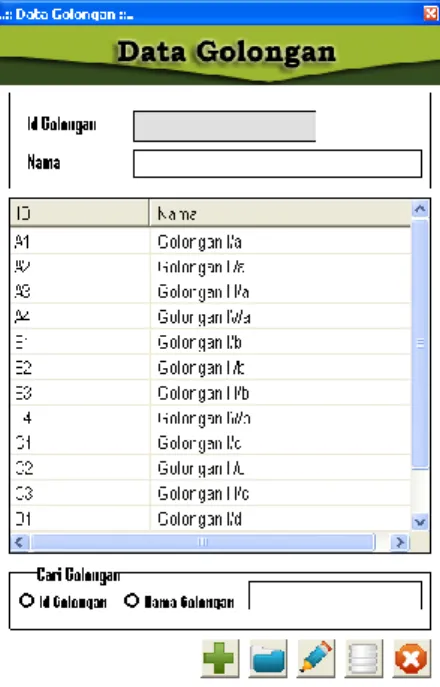This screenshot has height=687, width=440.
Task: Click the Nama text input field
Action: [x=277, y=164]
